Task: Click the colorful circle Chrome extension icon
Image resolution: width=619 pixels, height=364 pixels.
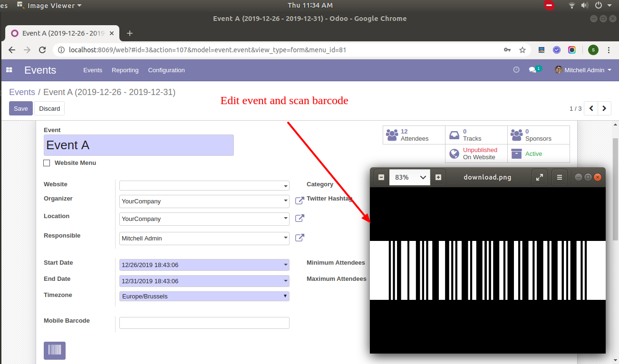Action: tap(572, 49)
